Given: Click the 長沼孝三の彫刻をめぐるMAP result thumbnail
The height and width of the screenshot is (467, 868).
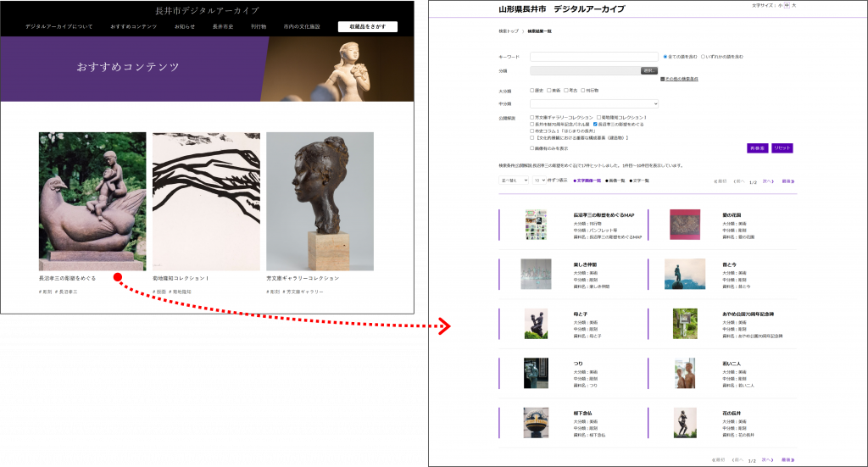Looking at the screenshot, I should (536, 225).
